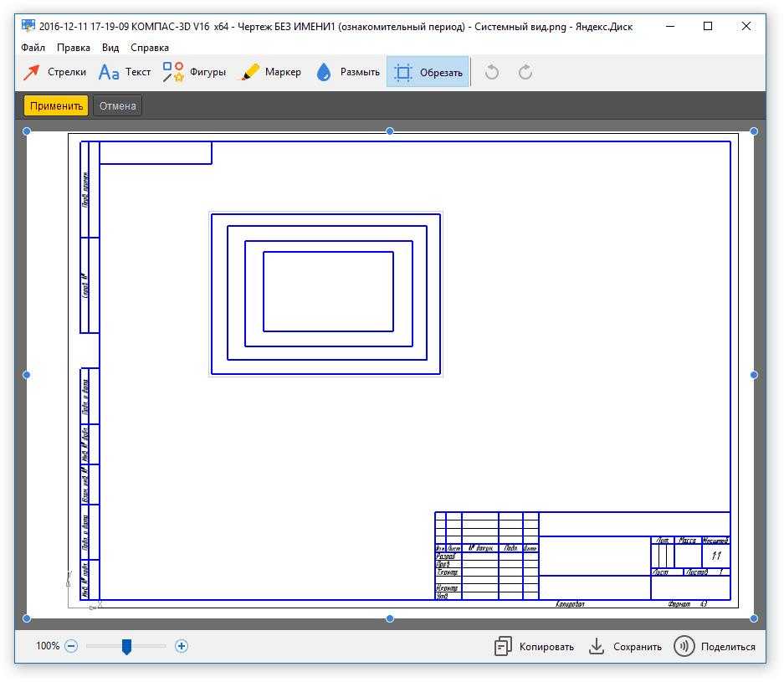Toggle the Crop (Обрезать) tool
This screenshot has width=784, height=682.
428,72
